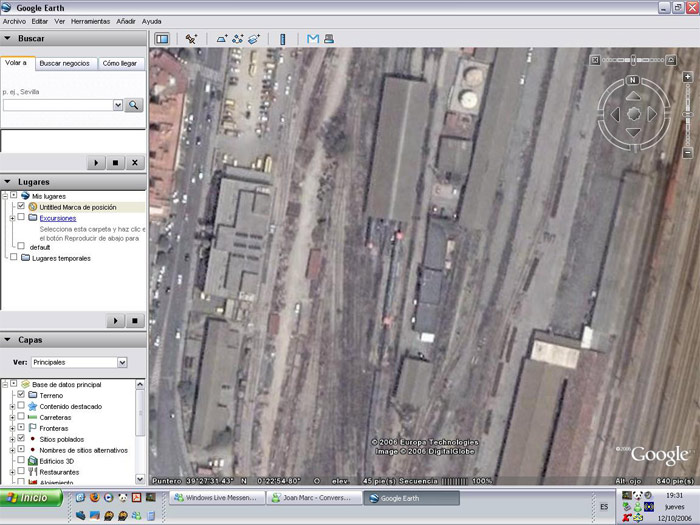Screen dimensions: 700x525
Task: Toggle the Terreno layer checkbox
Action: pos(21,395)
